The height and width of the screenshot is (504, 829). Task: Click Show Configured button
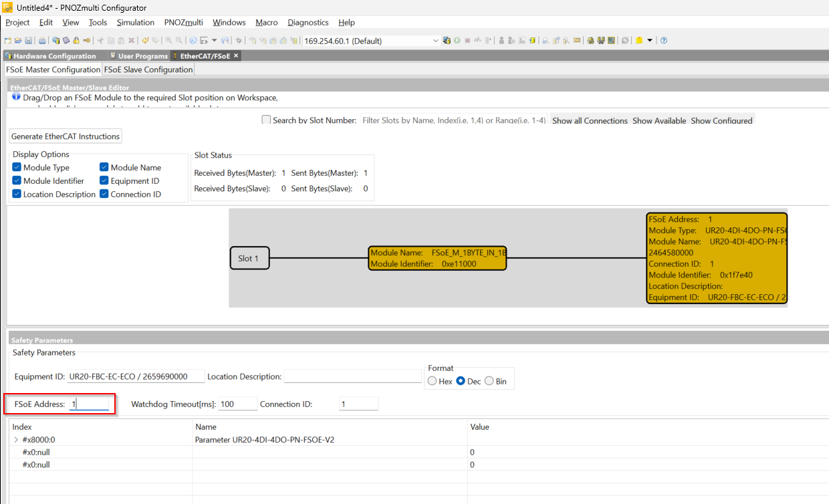click(x=721, y=120)
